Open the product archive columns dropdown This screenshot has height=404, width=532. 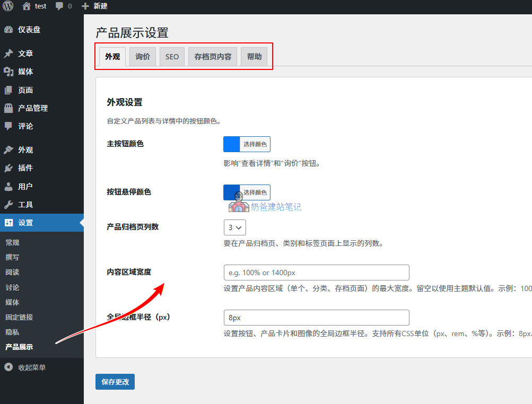(x=234, y=227)
